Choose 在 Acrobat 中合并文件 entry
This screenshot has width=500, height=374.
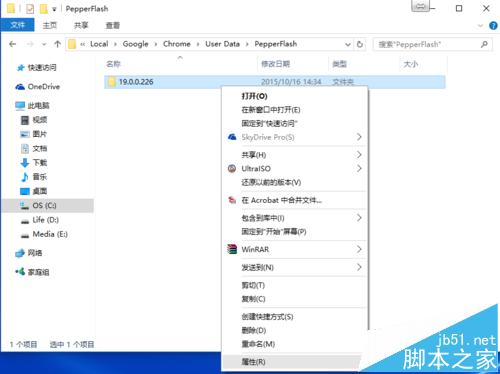coord(295,200)
